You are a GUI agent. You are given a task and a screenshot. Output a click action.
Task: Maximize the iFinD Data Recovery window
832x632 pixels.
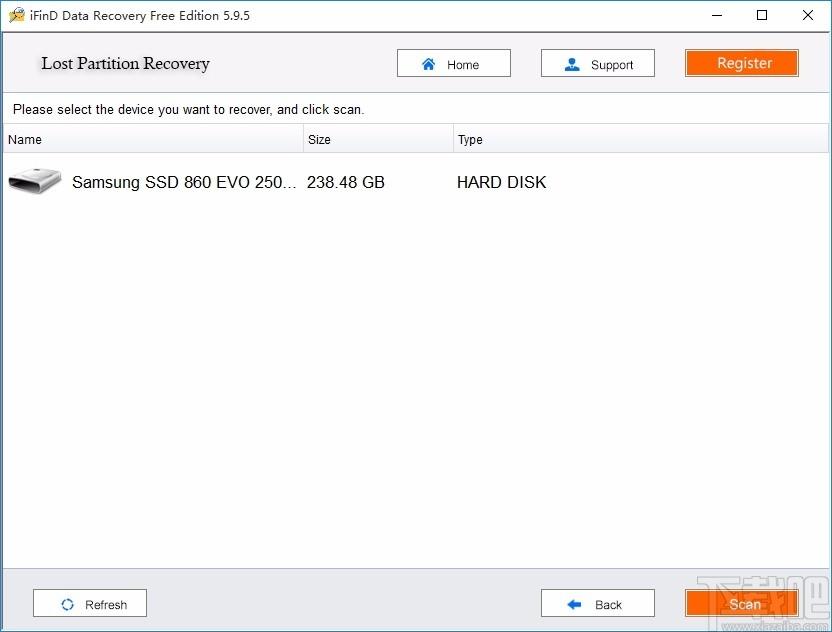point(762,15)
